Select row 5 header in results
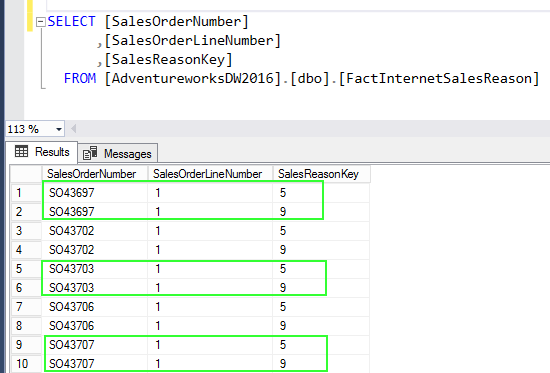The image size is (550, 373). click(x=26, y=269)
